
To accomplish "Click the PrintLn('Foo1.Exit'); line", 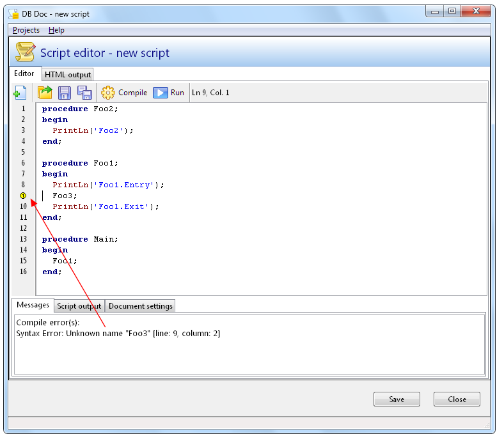I will coord(106,206).
